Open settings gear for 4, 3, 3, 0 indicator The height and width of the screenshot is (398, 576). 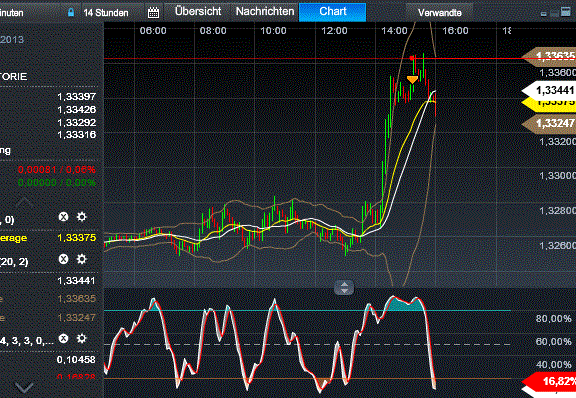[82, 338]
